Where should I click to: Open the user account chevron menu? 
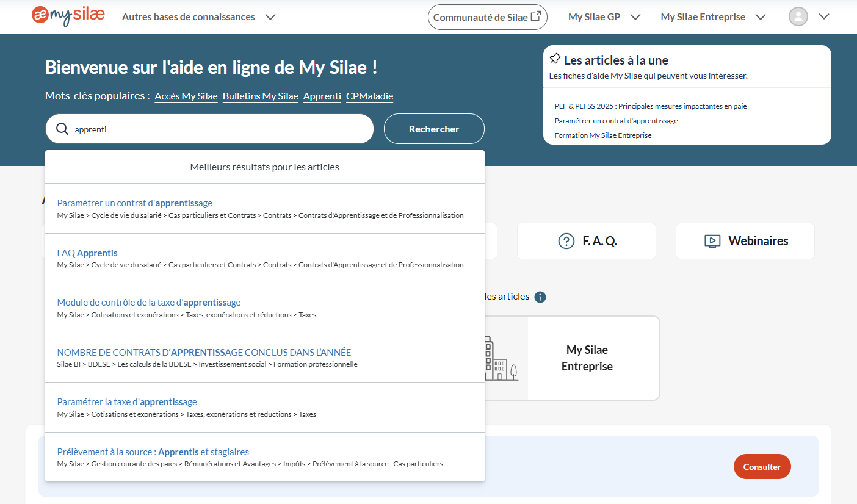[x=823, y=17]
